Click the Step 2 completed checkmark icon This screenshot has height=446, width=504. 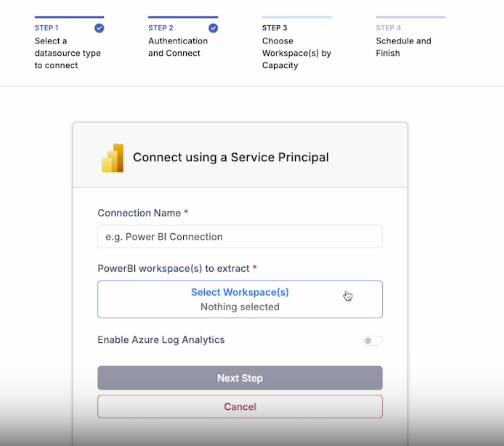[213, 28]
